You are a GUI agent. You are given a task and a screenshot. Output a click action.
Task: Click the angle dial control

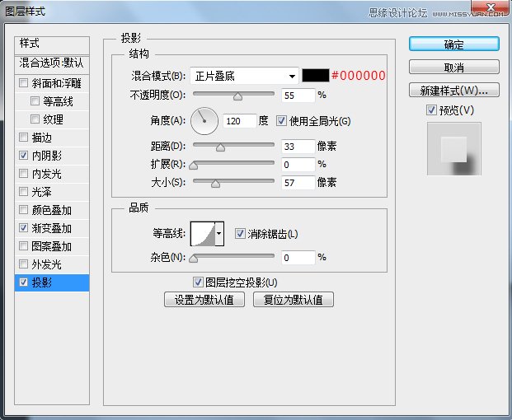tap(204, 121)
